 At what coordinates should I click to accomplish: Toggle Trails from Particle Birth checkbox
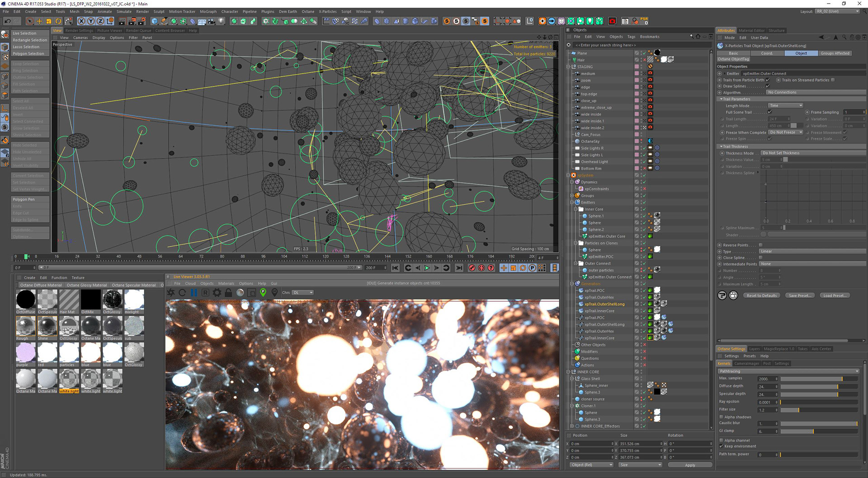coord(768,80)
